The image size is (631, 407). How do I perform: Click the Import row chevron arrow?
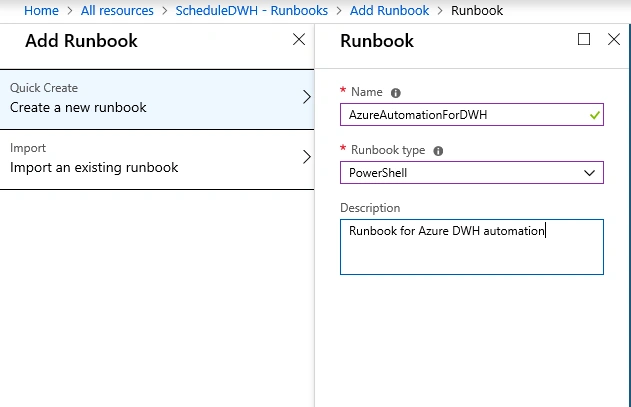[x=307, y=157]
